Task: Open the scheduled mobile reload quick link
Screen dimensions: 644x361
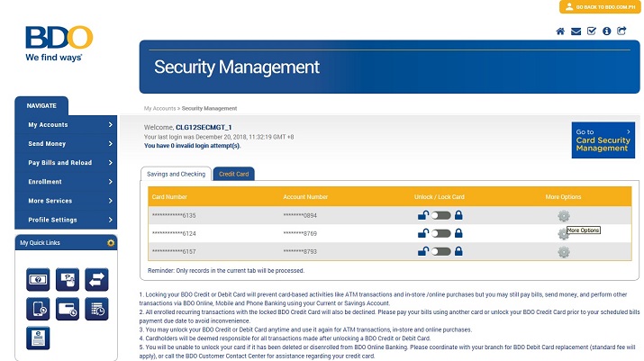Action: (38, 309)
